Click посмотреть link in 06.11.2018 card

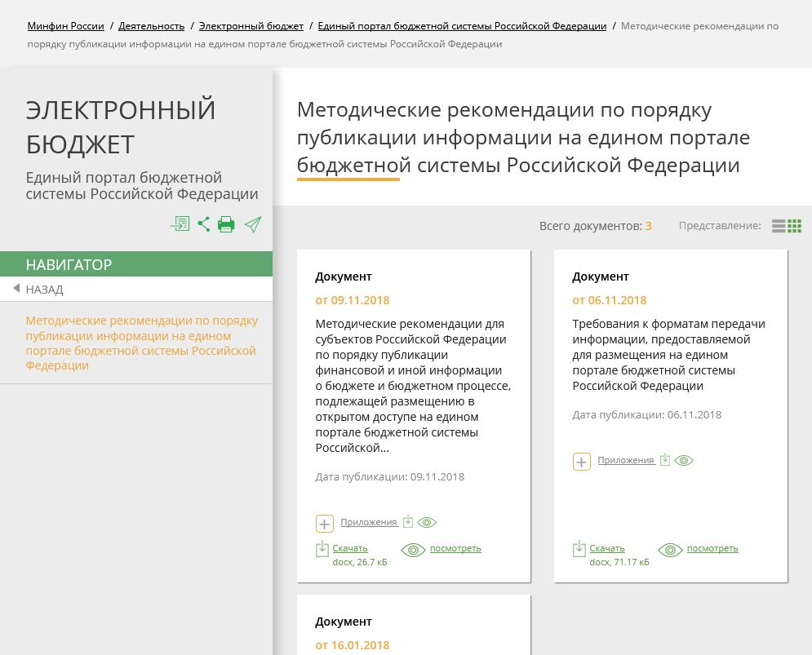tap(712, 548)
